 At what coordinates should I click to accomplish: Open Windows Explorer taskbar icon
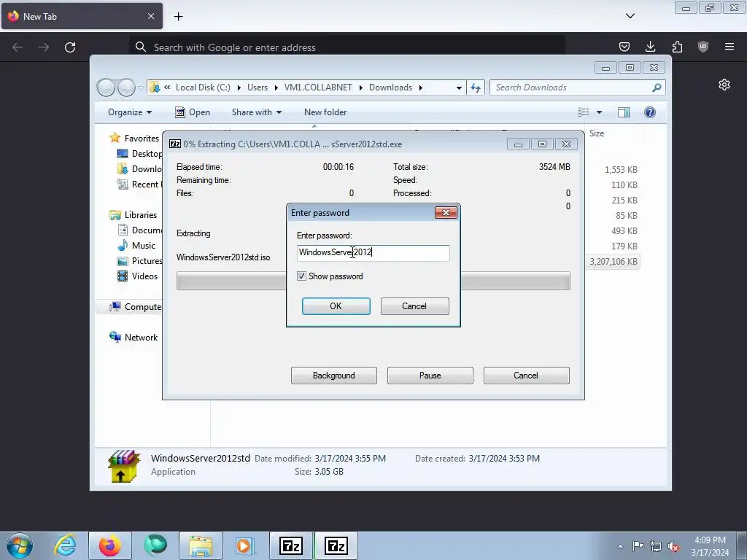(200, 545)
